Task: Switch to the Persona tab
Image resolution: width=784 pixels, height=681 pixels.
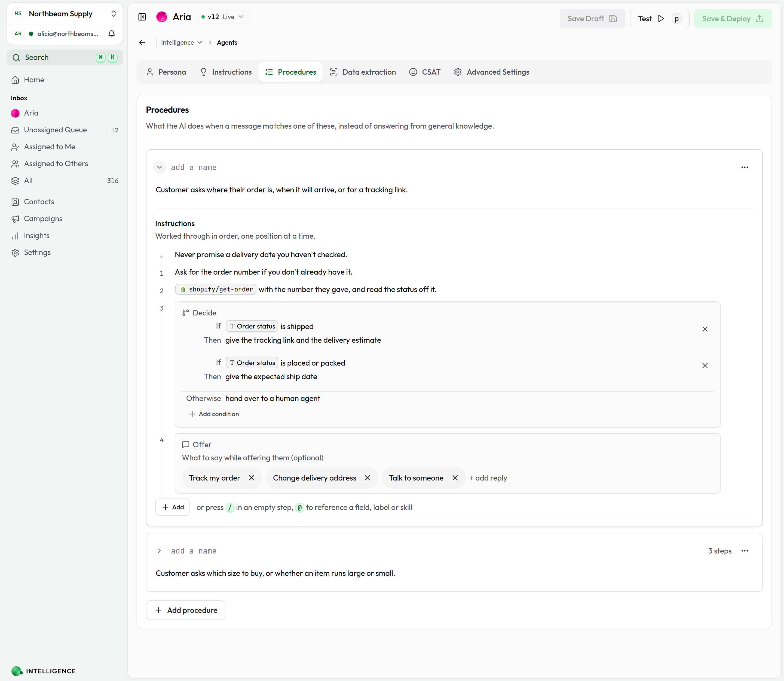Action: [166, 72]
